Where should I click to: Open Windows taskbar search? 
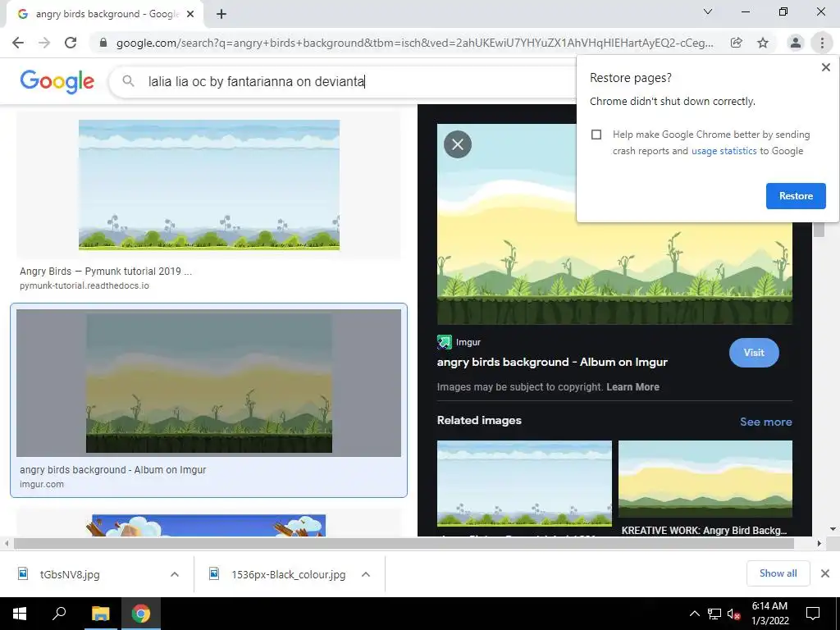click(x=59, y=614)
